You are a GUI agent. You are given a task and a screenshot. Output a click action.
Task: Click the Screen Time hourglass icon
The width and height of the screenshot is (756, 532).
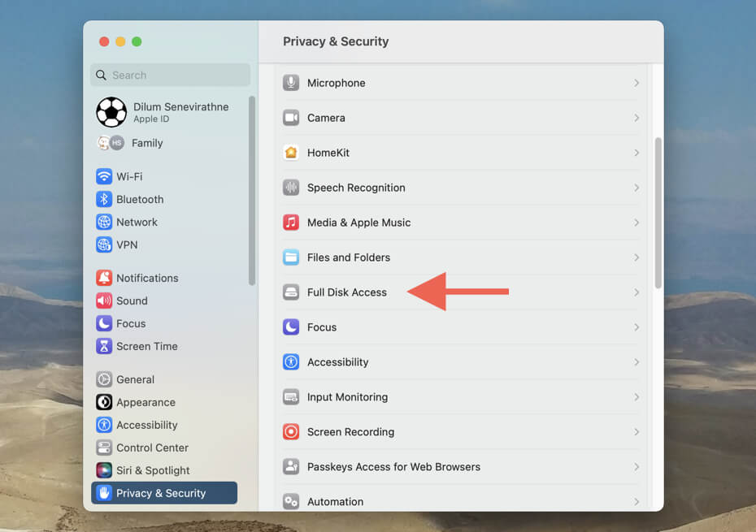[x=104, y=346]
